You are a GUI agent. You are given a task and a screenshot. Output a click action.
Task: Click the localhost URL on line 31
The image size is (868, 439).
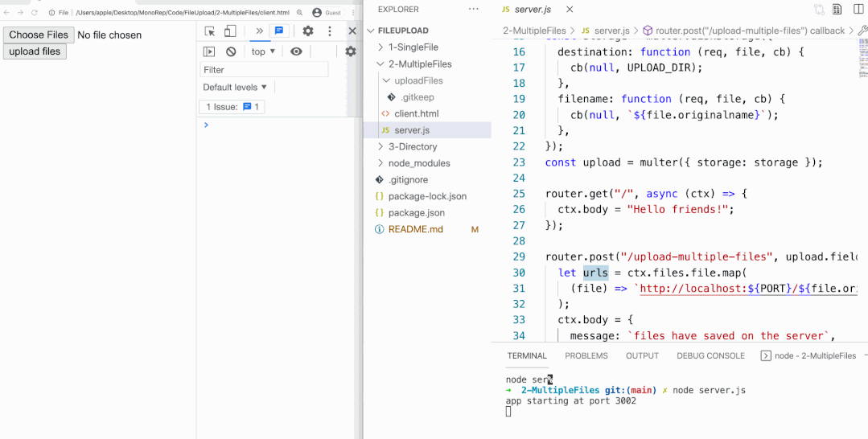tap(748, 289)
